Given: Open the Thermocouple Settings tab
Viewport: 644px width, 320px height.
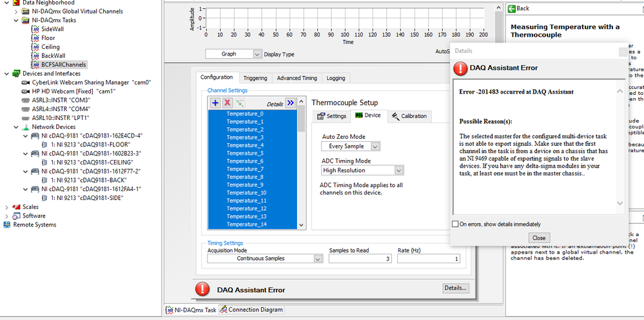Looking at the screenshot, I should pyautogui.click(x=331, y=116).
